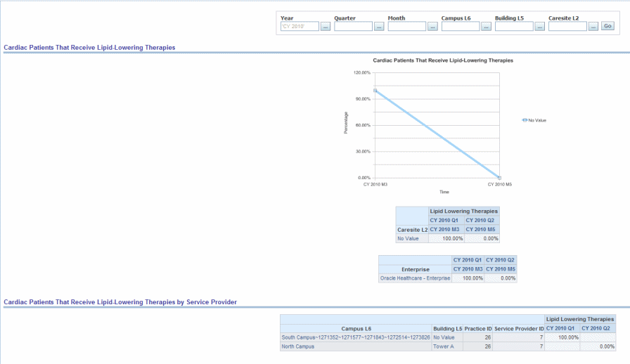Open the Building L5 value picker button
Viewport: 630px width, 364px height.
tap(539, 27)
